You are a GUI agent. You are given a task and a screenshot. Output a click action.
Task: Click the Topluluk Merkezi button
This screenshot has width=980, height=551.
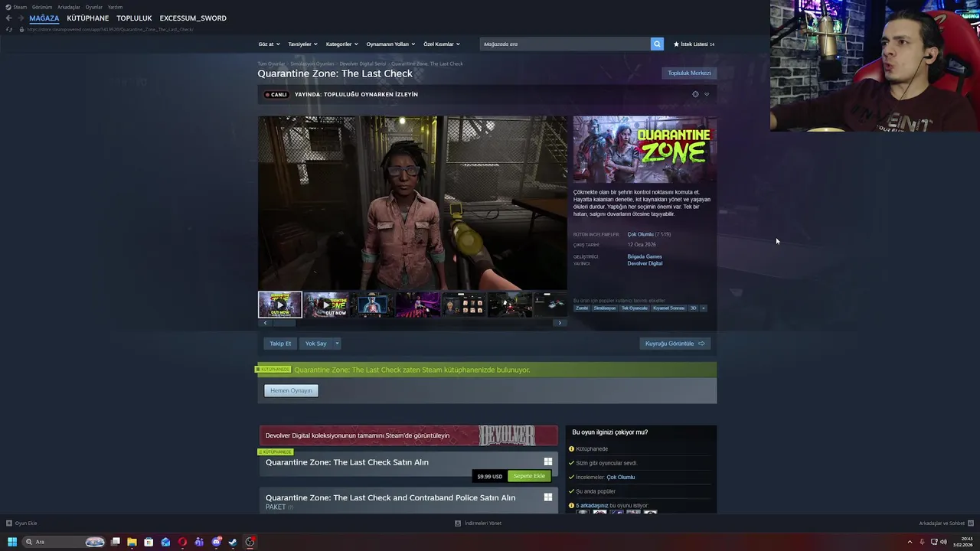click(689, 73)
